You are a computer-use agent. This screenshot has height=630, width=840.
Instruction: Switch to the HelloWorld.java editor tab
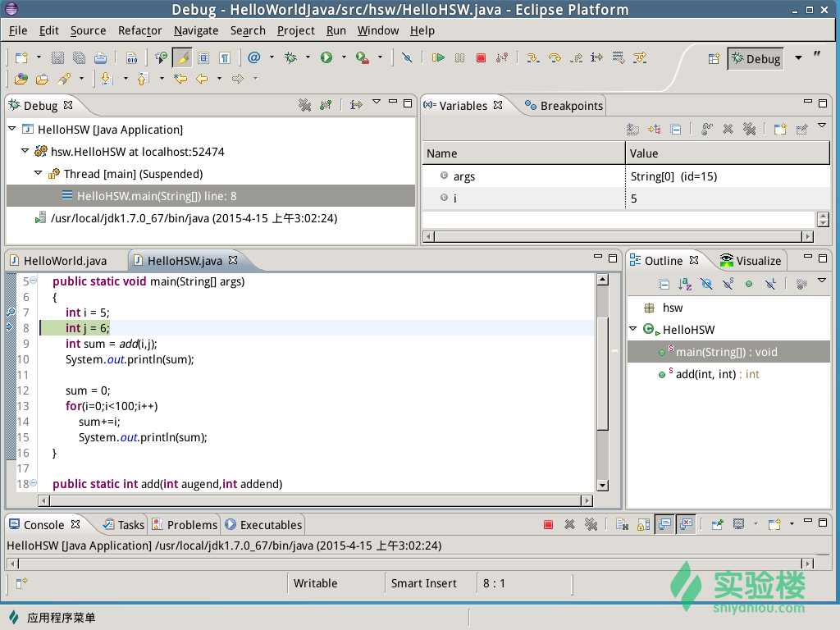pyautogui.click(x=58, y=261)
